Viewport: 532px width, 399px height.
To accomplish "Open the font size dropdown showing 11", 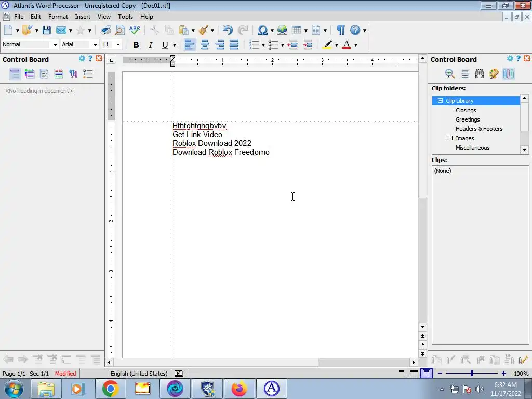I will pos(118,45).
